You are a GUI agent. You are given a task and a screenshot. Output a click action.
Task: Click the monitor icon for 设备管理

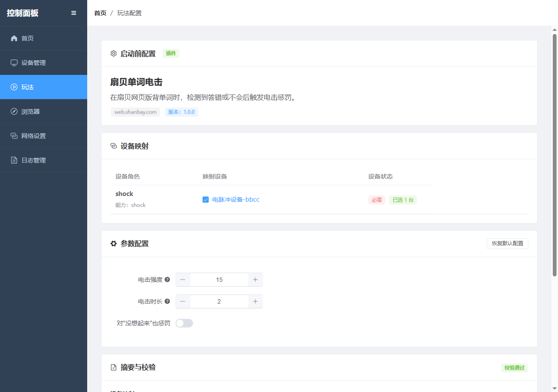click(x=14, y=63)
